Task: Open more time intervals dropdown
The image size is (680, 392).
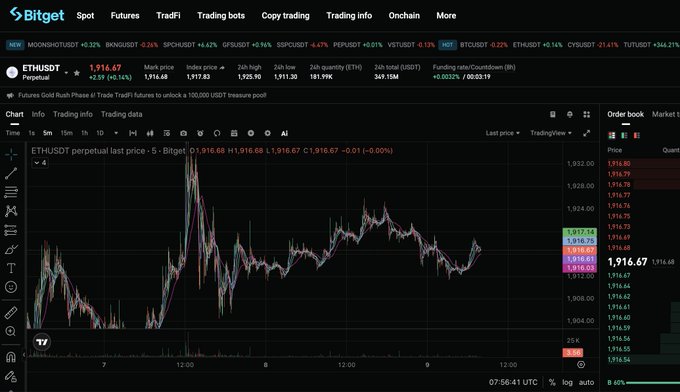Action: (116, 133)
